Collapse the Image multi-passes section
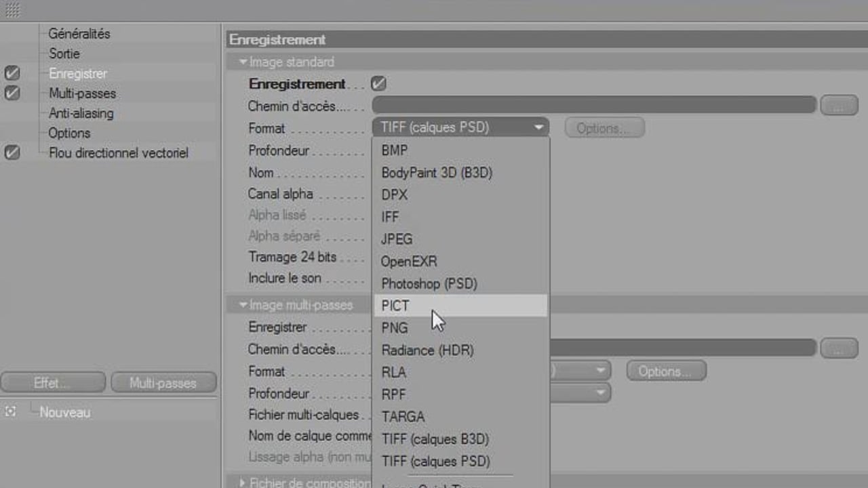868x488 pixels. point(243,305)
